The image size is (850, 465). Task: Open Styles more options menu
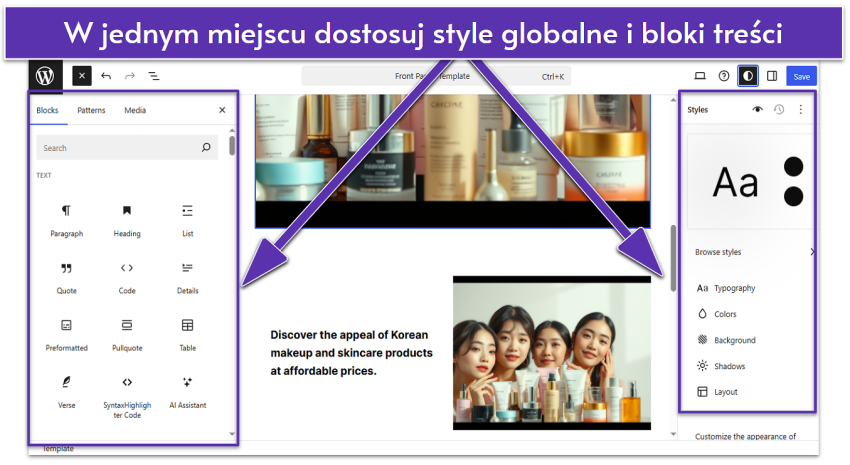pyautogui.click(x=800, y=109)
